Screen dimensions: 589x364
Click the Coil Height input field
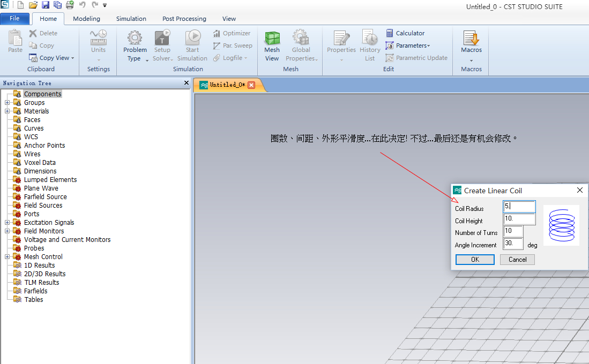[519, 219]
